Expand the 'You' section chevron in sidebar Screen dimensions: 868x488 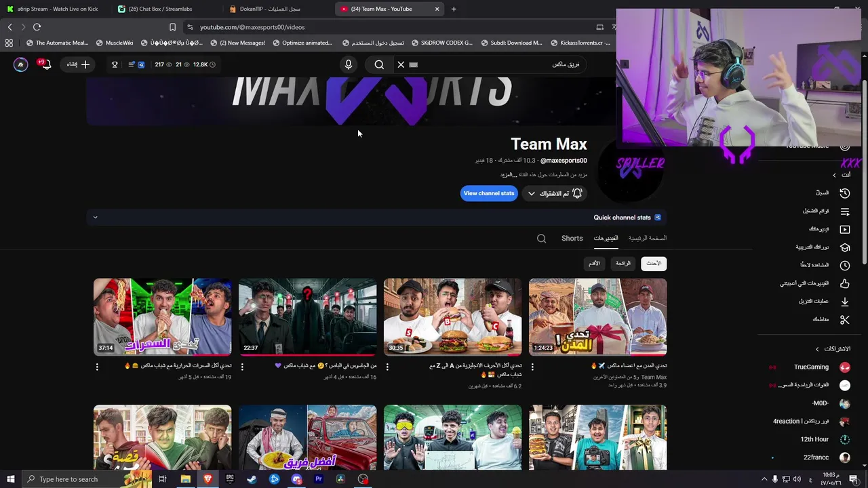point(835,175)
